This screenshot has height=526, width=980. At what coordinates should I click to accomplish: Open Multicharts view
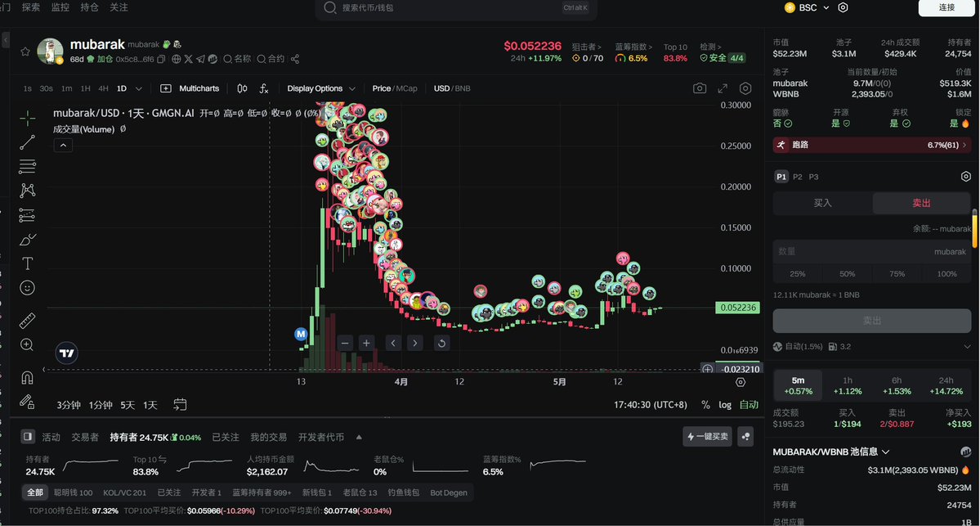pyautogui.click(x=190, y=89)
